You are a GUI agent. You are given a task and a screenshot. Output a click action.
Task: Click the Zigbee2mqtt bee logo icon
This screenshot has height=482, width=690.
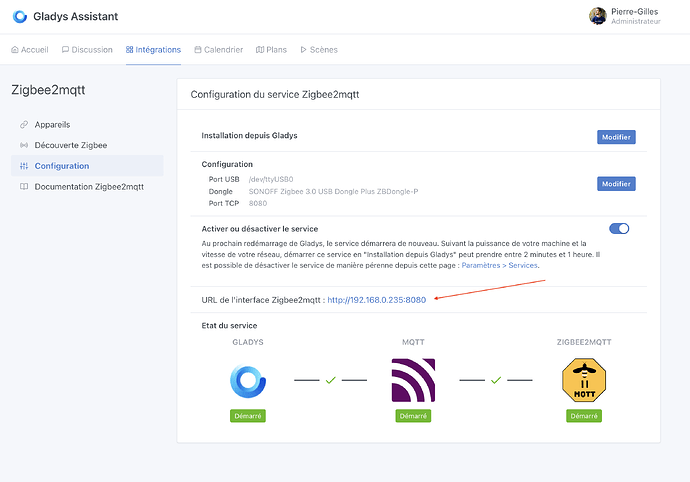[x=584, y=381]
